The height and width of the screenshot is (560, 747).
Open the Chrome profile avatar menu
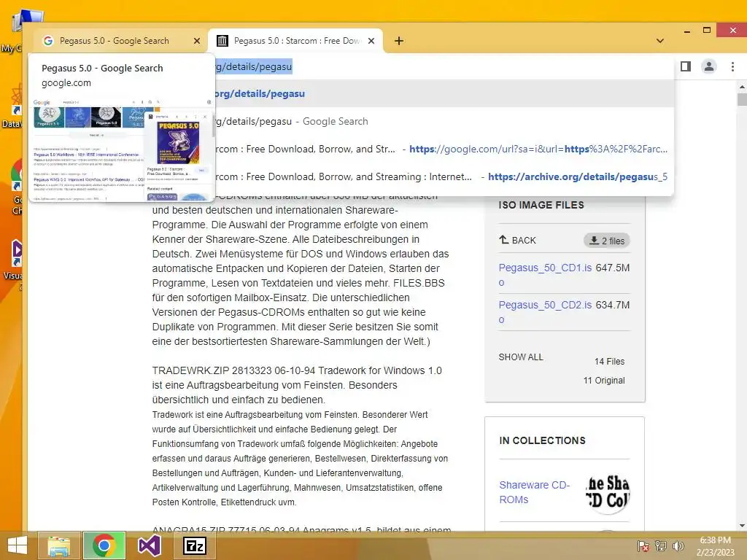click(709, 66)
